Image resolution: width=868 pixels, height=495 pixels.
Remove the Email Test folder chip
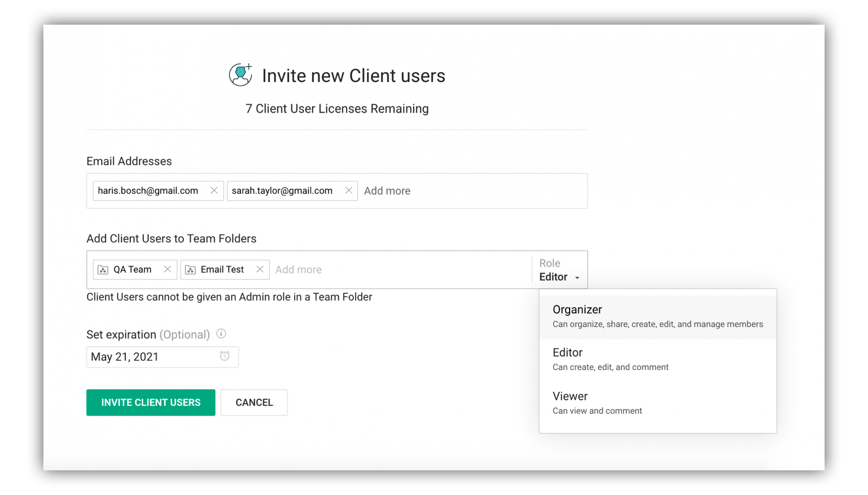tap(260, 269)
